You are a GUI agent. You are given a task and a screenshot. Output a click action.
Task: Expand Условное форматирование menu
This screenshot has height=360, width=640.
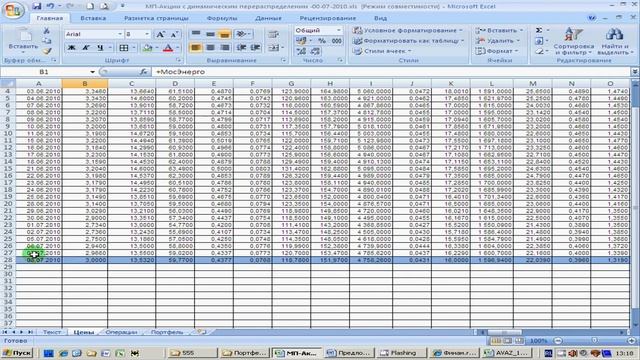click(407, 31)
